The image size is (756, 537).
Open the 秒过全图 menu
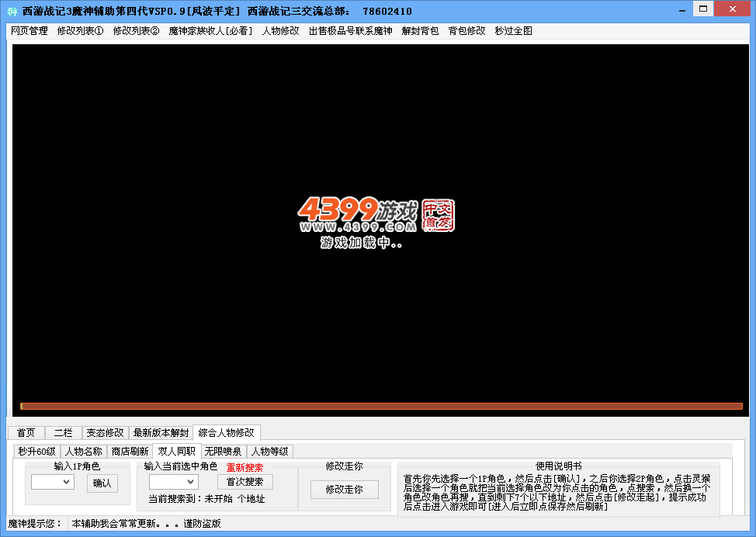(x=514, y=31)
